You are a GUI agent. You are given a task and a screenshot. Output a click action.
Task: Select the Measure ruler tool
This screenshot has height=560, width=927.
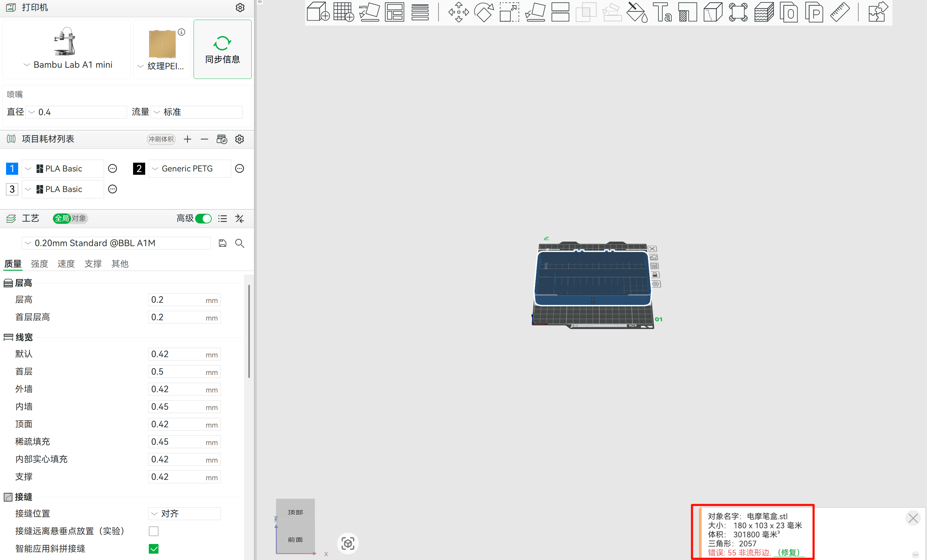(840, 12)
